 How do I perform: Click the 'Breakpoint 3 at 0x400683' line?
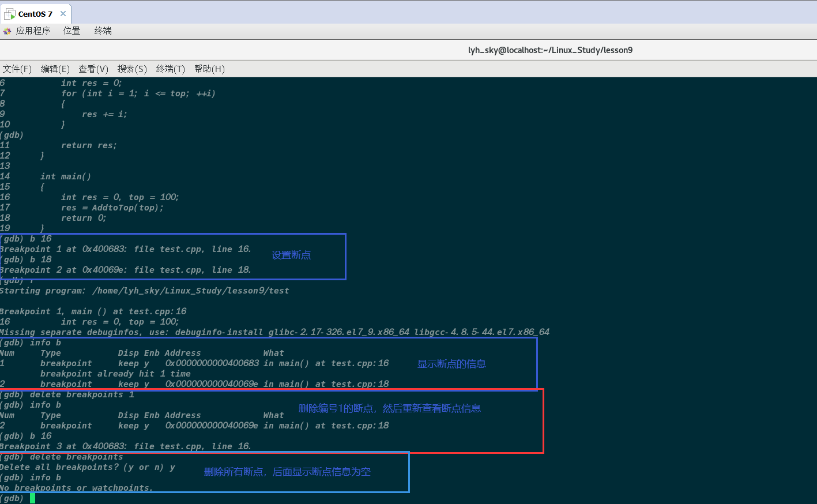point(126,446)
